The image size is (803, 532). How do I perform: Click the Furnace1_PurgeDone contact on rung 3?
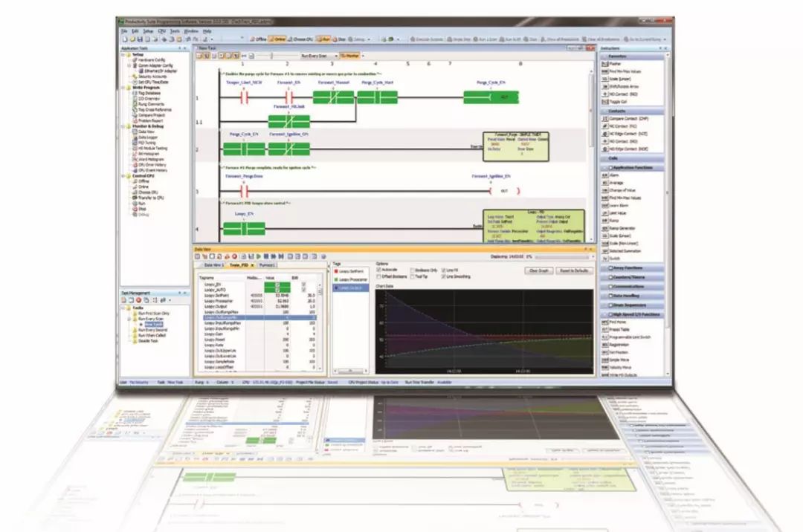click(x=245, y=191)
